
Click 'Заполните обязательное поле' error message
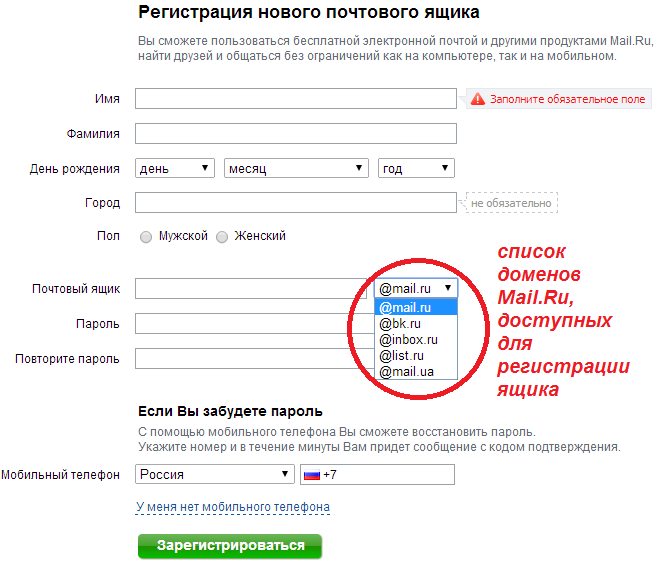point(567,99)
